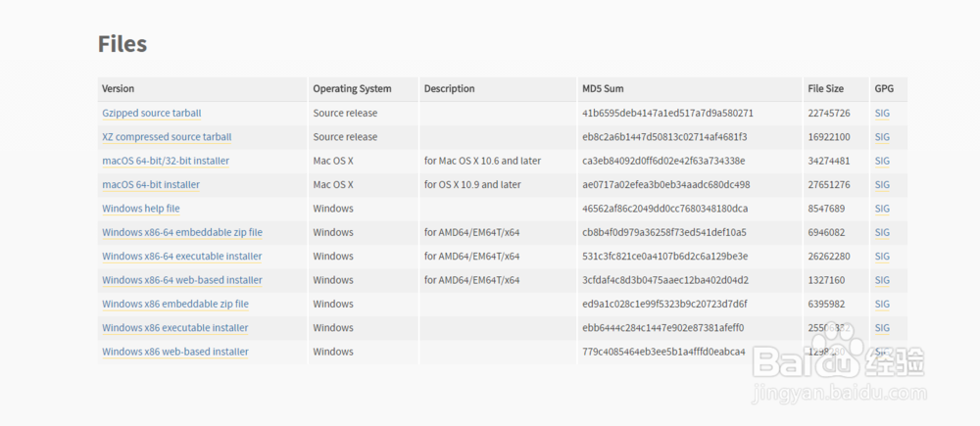Download the XZ compressed source tarball

click(x=167, y=137)
